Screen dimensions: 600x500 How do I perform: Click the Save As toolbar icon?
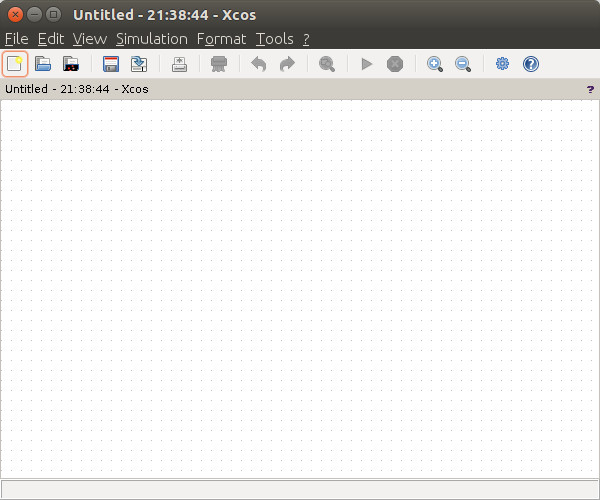(x=139, y=64)
